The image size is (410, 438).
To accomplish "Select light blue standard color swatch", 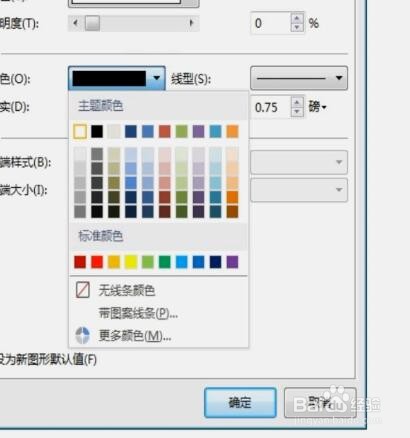I will click(181, 262).
